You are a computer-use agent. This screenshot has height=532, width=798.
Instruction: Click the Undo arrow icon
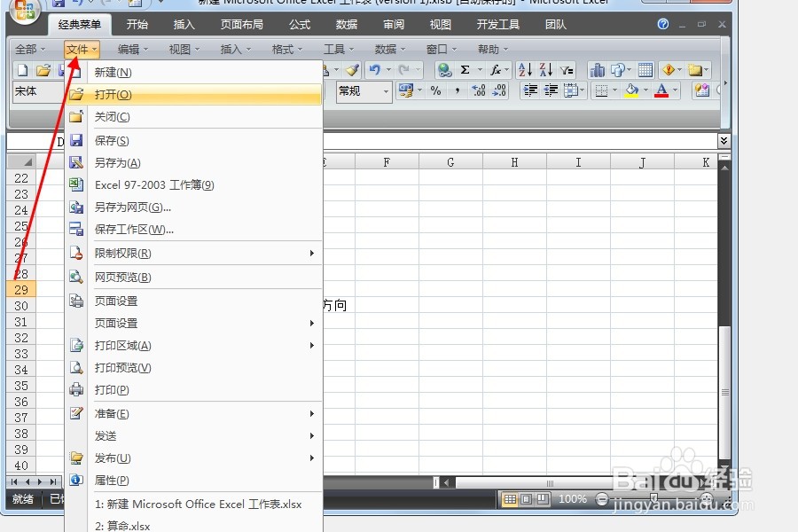click(375, 70)
